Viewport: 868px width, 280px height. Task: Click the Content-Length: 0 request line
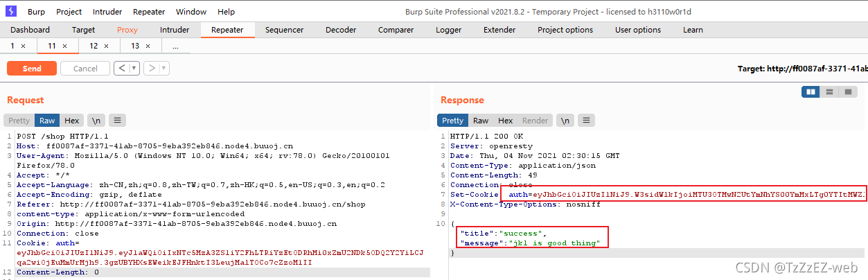pyautogui.click(x=57, y=272)
